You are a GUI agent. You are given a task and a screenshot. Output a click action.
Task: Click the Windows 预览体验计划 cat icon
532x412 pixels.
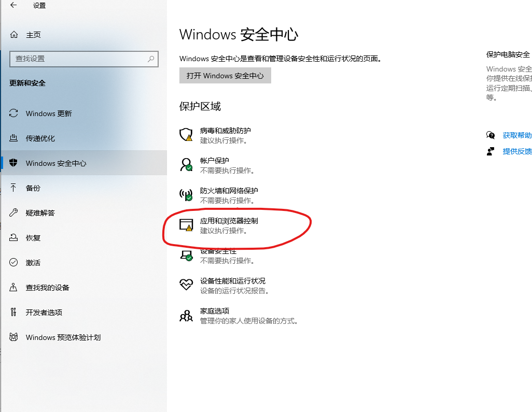click(13, 337)
